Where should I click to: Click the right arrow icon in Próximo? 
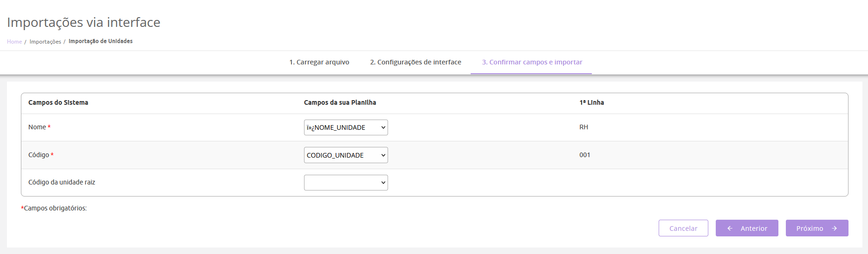pyautogui.click(x=835, y=229)
